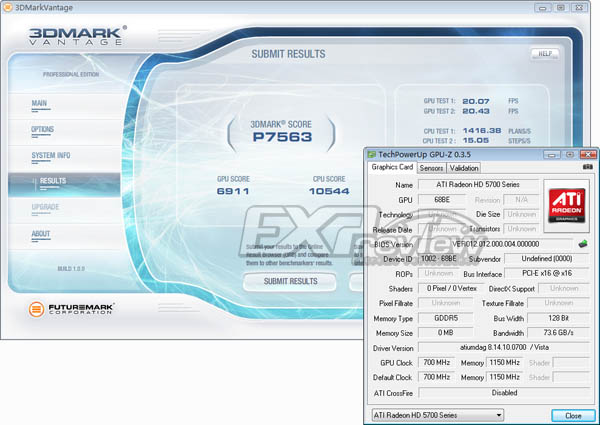Click the 3DMark Vantage logo
Screen dimensions: 600x425
(78, 36)
